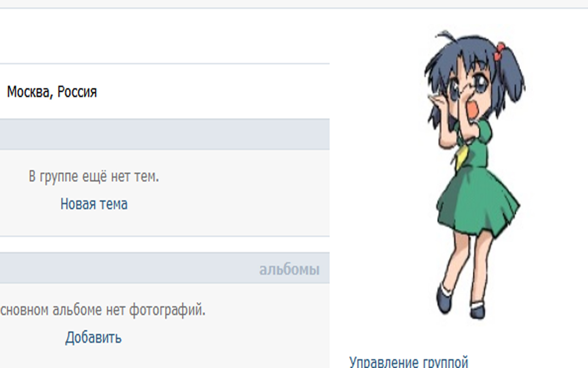This screenshot has width=588, height=368.
Task: Open the group avatar picture of the anime girl
Action: [x=473, y=175]
